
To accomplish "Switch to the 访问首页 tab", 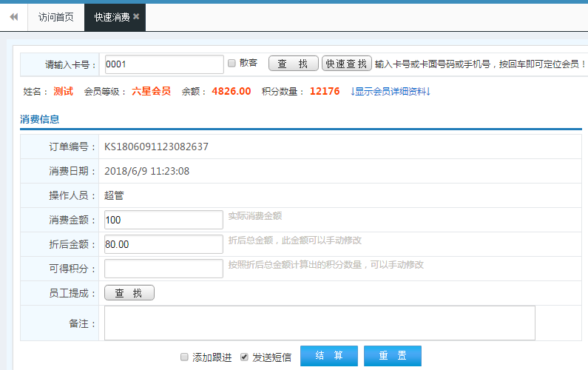I will click(x=55, y=17).
